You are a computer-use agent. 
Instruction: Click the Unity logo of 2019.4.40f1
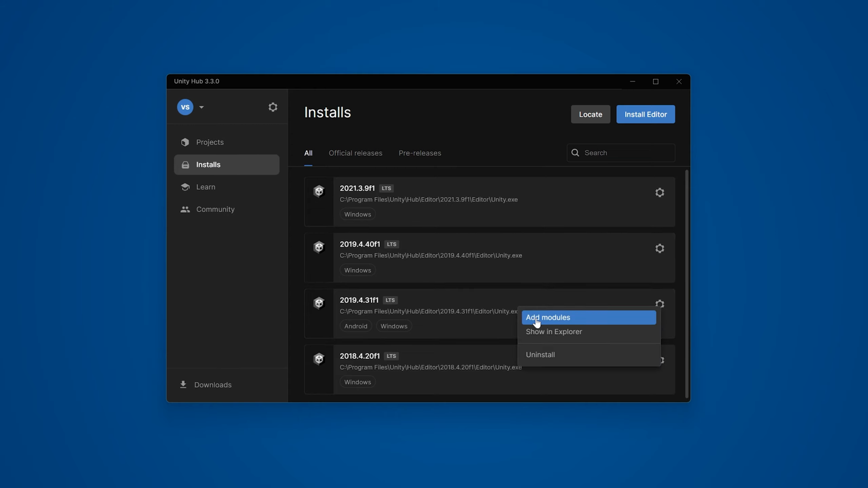[319, 247]
